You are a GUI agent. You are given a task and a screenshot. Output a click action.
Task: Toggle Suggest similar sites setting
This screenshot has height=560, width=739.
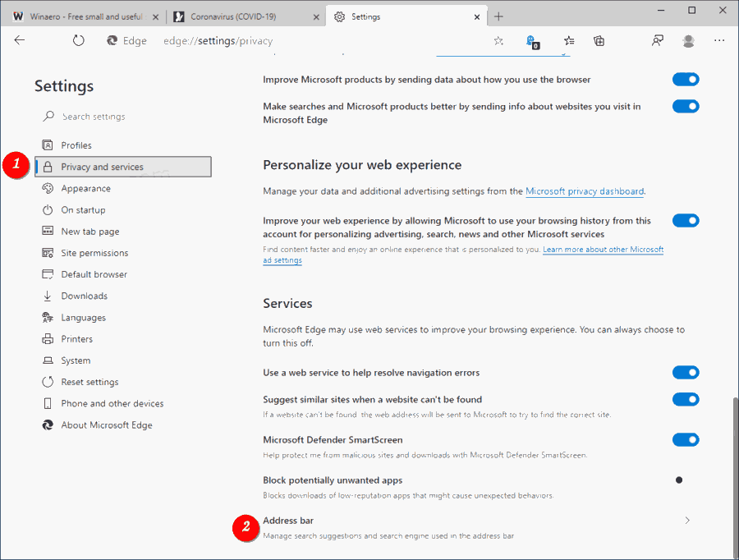(686, 399)
